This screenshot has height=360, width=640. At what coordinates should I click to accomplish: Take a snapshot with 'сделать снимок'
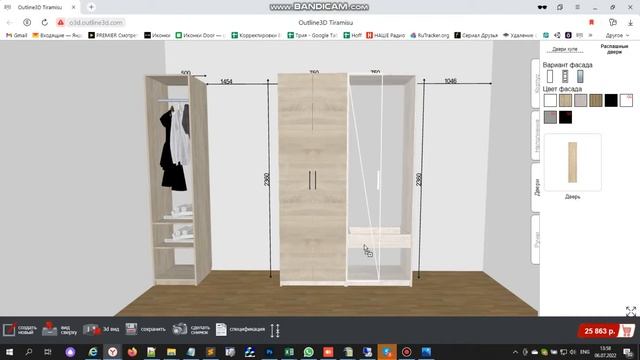191,329
